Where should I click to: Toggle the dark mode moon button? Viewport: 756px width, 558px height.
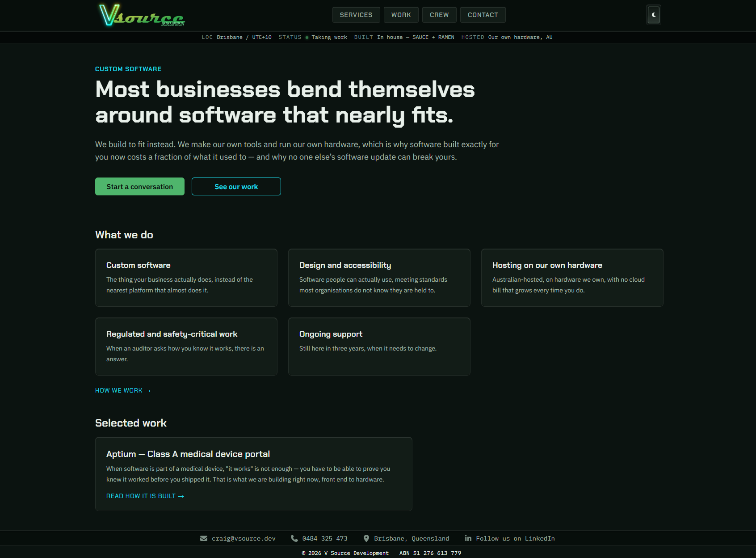click(x=654, y=15)
